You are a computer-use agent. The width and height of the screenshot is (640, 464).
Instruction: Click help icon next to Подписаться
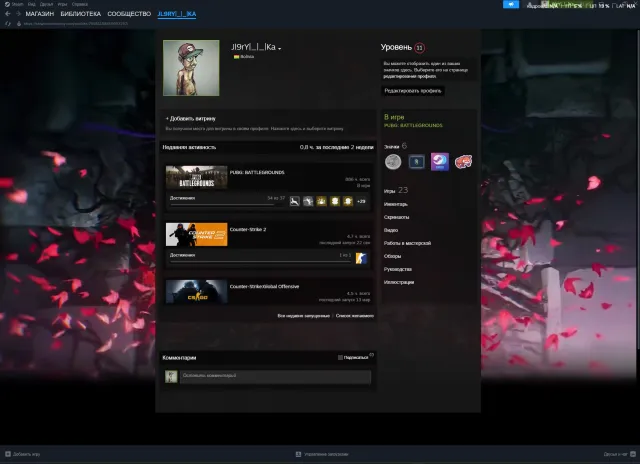pos(371,355)
